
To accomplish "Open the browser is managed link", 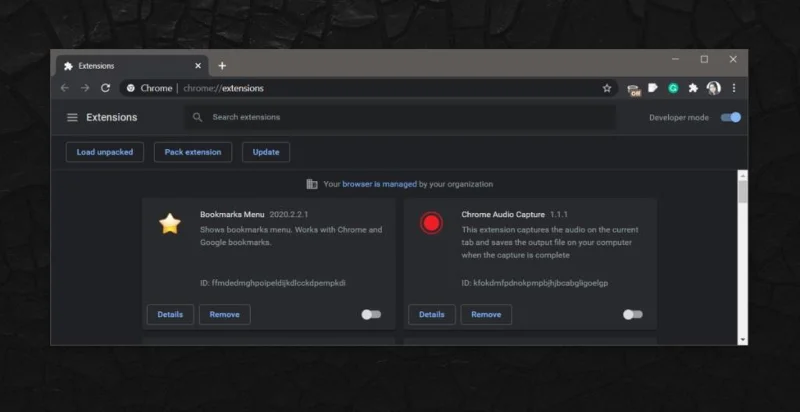I will 380,184.
